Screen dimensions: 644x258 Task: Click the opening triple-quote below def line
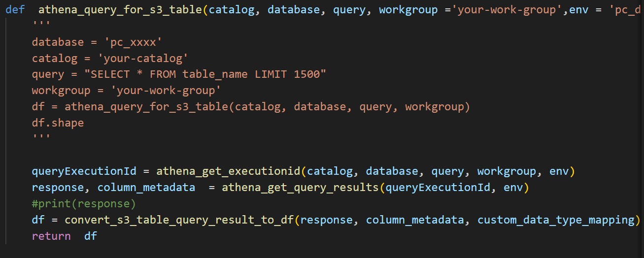click(41, 25)
